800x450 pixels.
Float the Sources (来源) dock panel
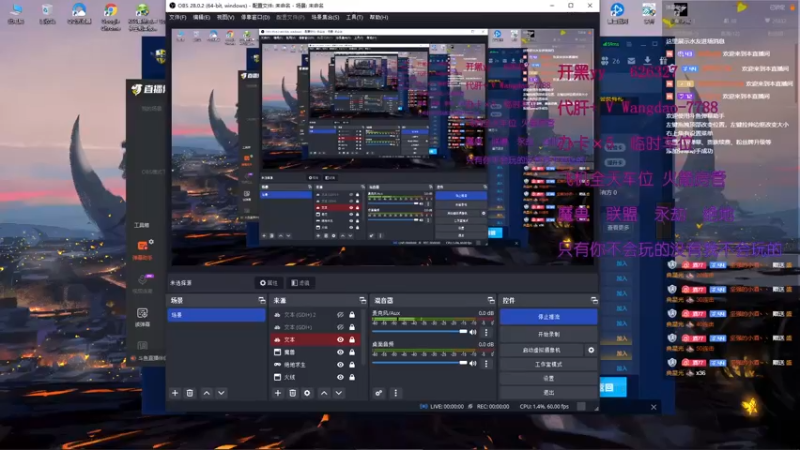click(x=363, y=300)
